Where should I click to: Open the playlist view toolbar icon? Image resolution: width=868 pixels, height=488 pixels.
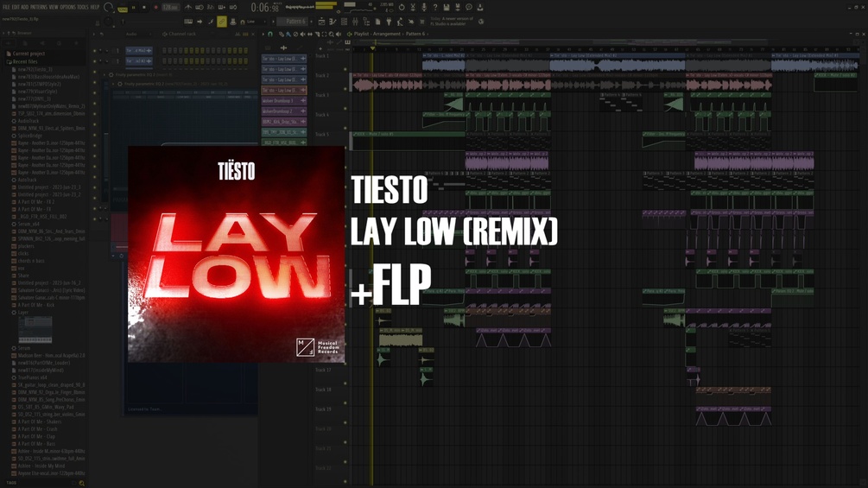click(x=321, y=22)
